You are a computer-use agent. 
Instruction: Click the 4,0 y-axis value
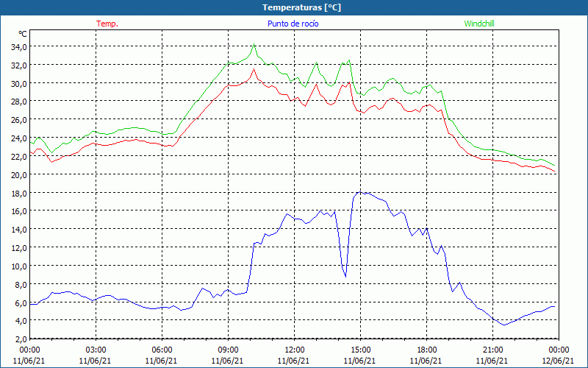[21, 321]
